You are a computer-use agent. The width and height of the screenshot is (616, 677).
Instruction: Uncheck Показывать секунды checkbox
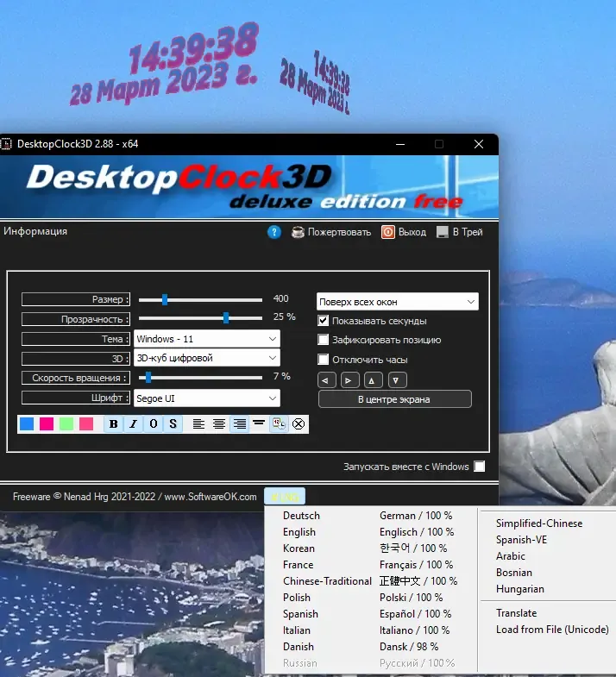point(324,321)
